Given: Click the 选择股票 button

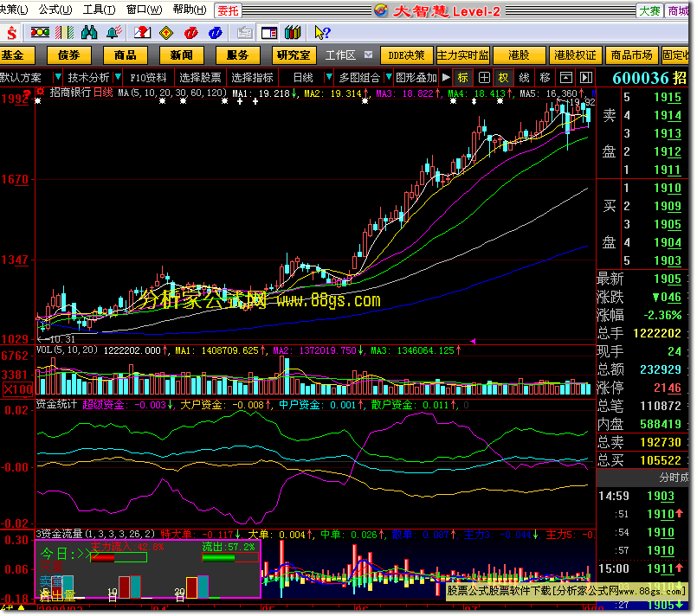Looking at the screenshot, I should 201,78.
